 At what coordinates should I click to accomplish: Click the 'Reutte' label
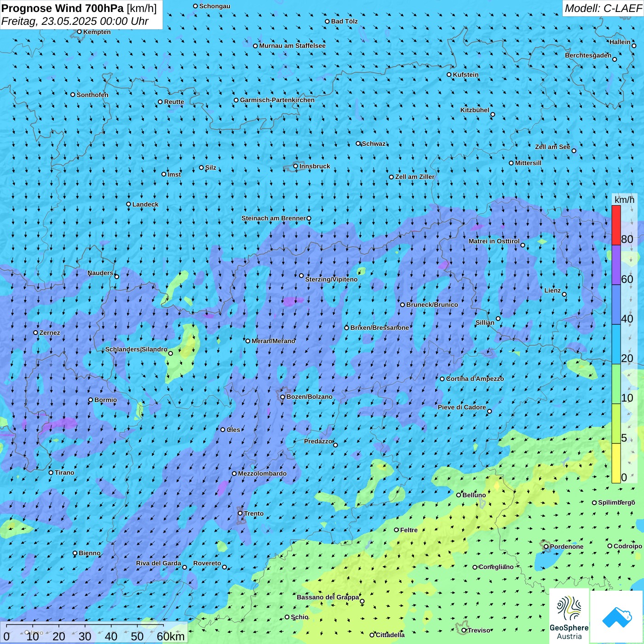pos(174,102)
